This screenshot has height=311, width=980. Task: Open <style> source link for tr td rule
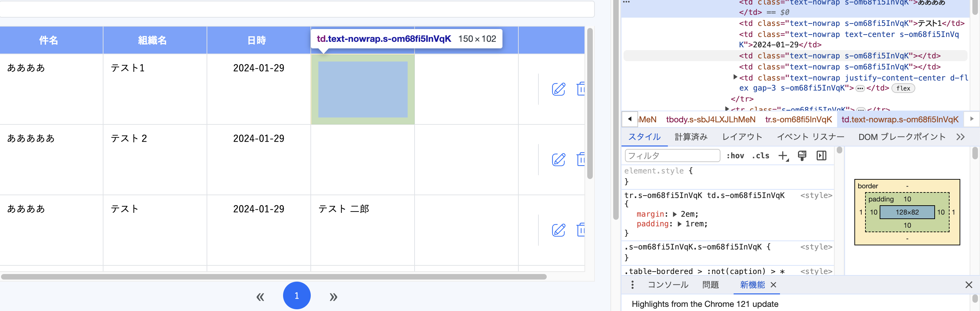pyautogui.click(x=816, y=196)
